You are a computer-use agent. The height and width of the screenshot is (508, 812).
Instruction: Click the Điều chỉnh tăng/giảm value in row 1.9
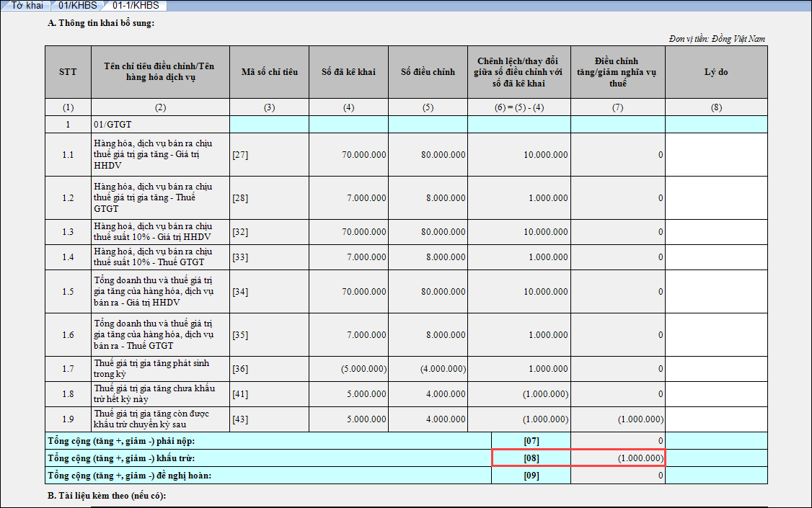pyautogui.click(x=618, y=419)
